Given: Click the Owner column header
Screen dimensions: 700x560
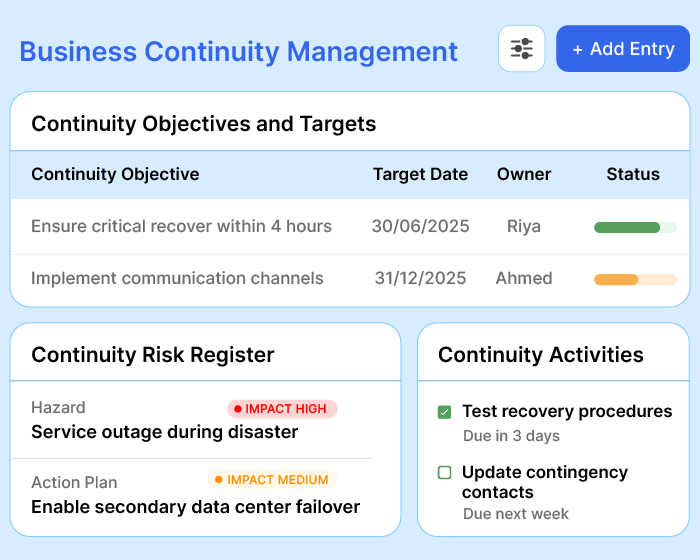Looking at the screenshot, I should (524, 174).
